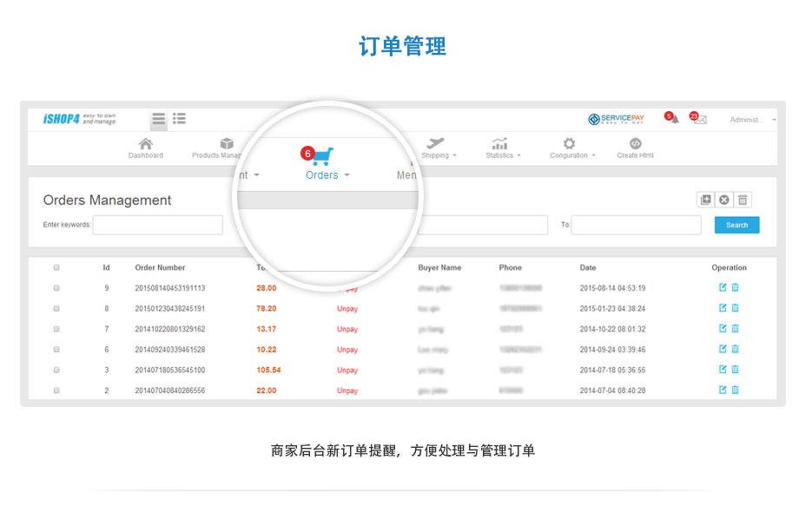The image size is (812, 519).
Task: Expand the Statistics dropdown menu
Action: click(503, 148)
